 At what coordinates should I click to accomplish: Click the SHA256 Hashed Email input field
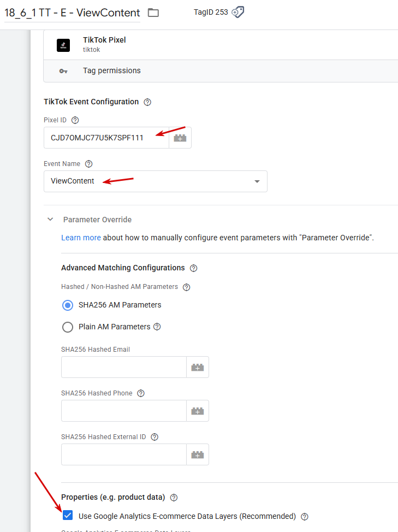tap(124, 368)
